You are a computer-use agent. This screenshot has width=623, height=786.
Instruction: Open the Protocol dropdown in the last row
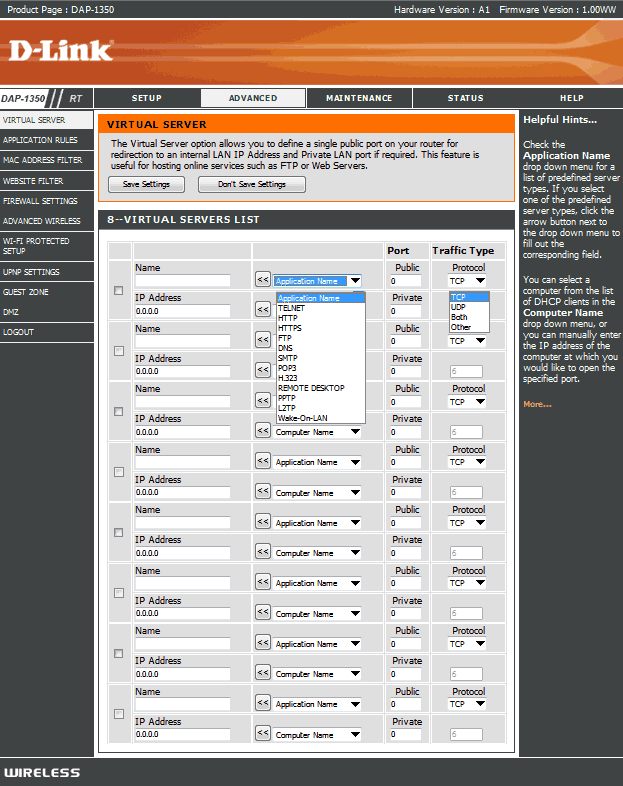click(467, 704)
